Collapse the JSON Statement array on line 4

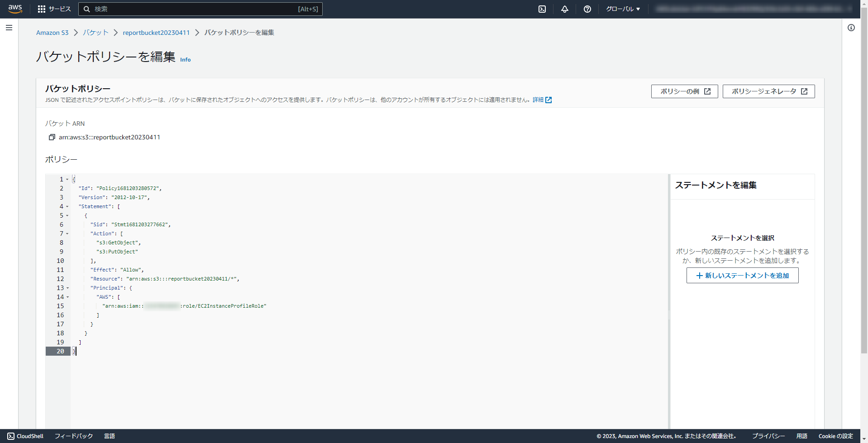click(67, 206)
